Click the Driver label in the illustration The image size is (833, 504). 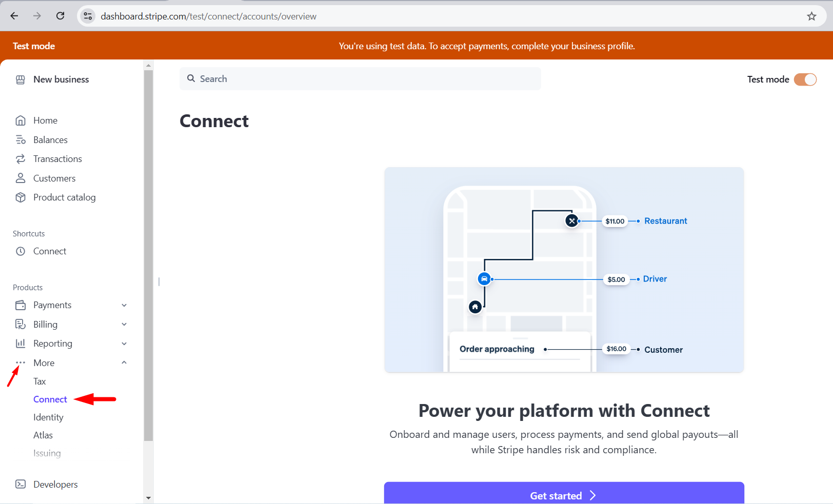pyautogui.click(x=655, y=279)
